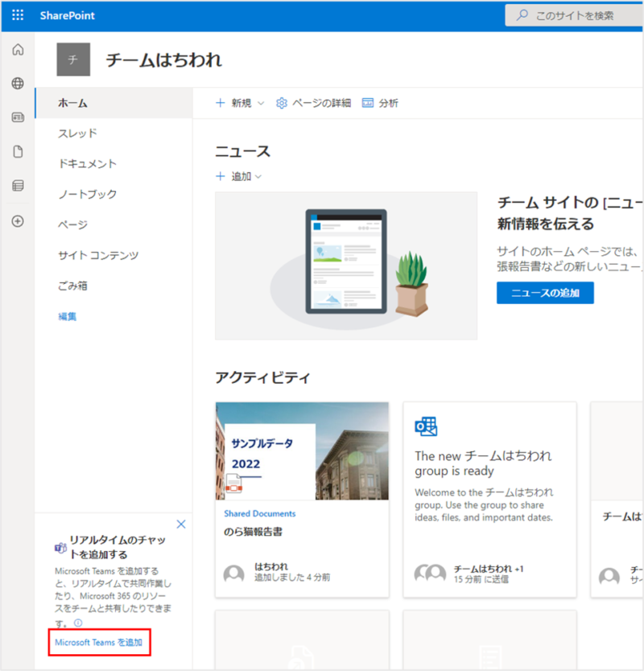Open 分析 in the command bar
Image resolution: width=644 pixels, height=671 pixels.
click(x=380, y=103)
